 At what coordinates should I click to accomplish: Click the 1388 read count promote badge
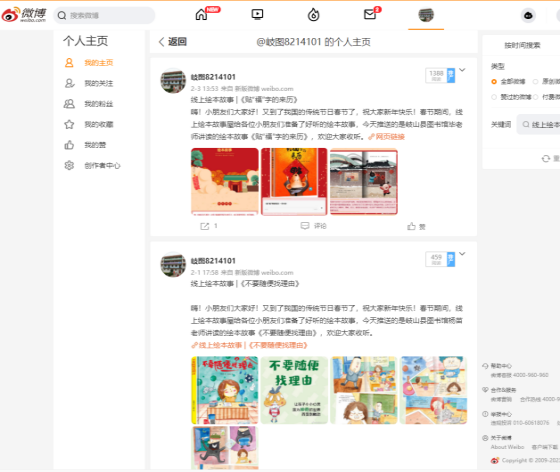point(440,75)
